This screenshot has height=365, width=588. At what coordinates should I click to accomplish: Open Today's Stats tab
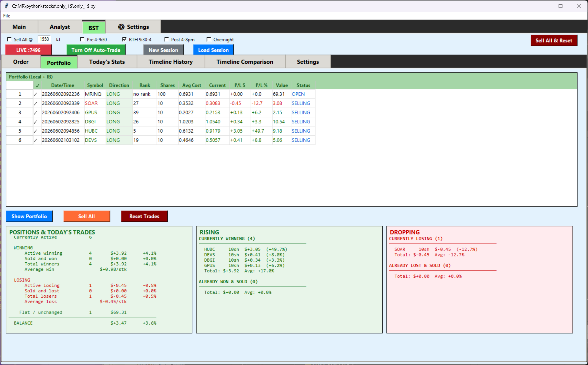click(x=107, y=62)
